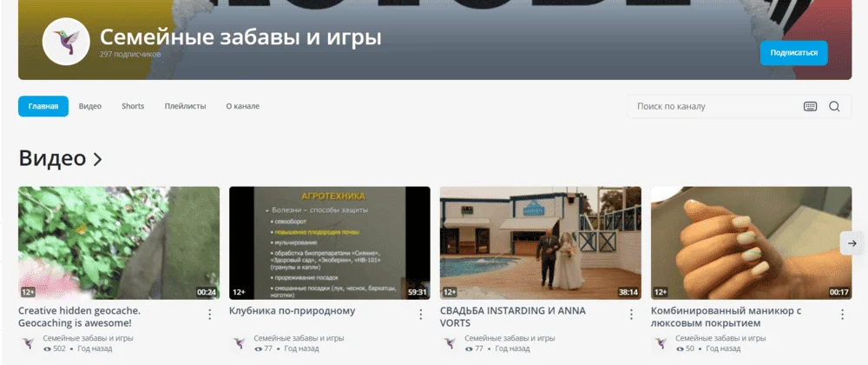Open the Видео tab
The image size is (868, 365).
(89, 106)
